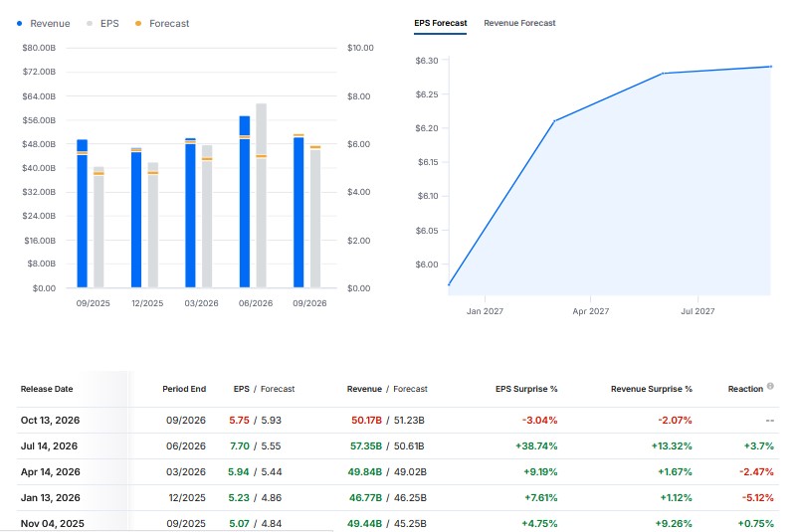Select the Jan 13, 2026 release date
This screenshot has width=797, height=532.
pyautogui.click(x=51, y=498)
